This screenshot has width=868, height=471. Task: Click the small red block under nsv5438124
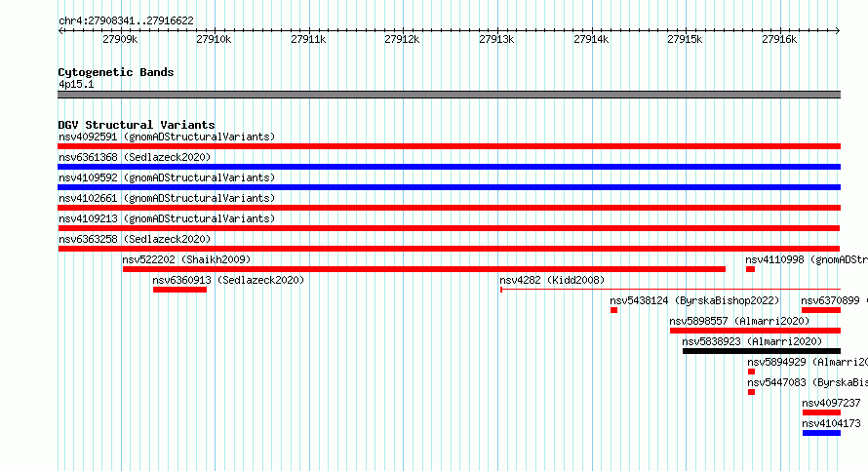tap(613, 310)
